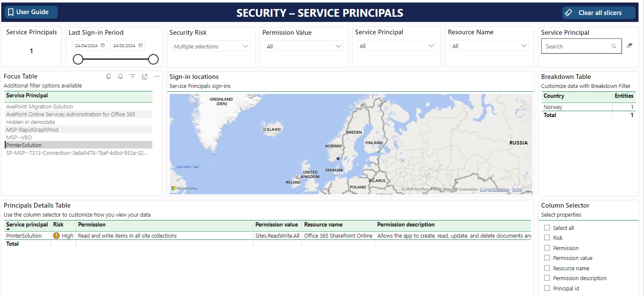This screenshot has height=296, width=644.
Task: Set an alert using the bell icon
Action: click(x=121, y=76)
